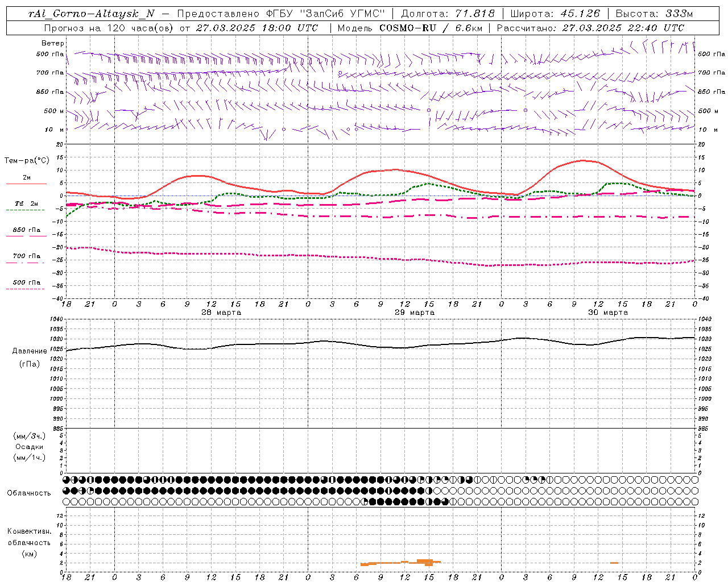Click the 850 гПа temperature legend label
The width and height of the screenshot is (728, 582).
pos(27,230)
